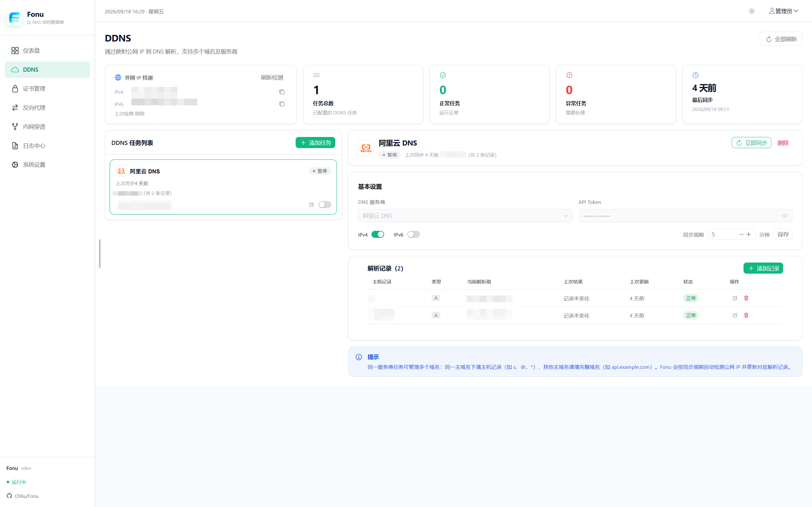This screenshot has width=812, height=507.
Task: Save the sync interval with 保存
Action: tap(783, 234)
